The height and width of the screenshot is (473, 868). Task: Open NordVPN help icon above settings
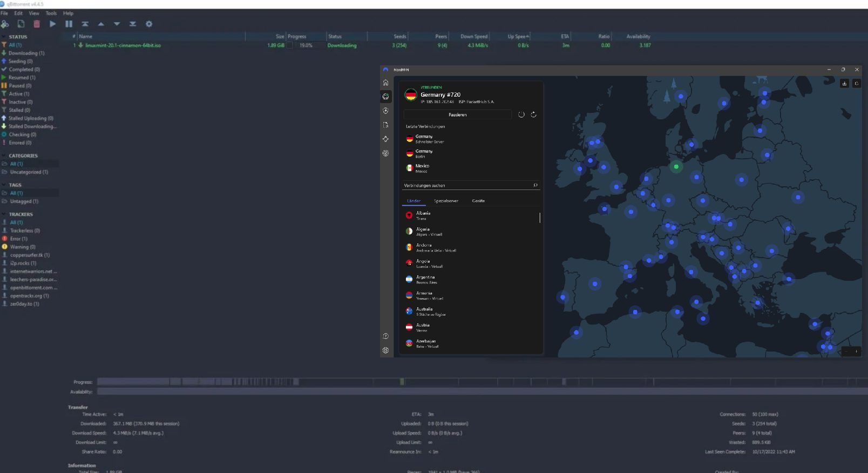(x=385, y=336)
